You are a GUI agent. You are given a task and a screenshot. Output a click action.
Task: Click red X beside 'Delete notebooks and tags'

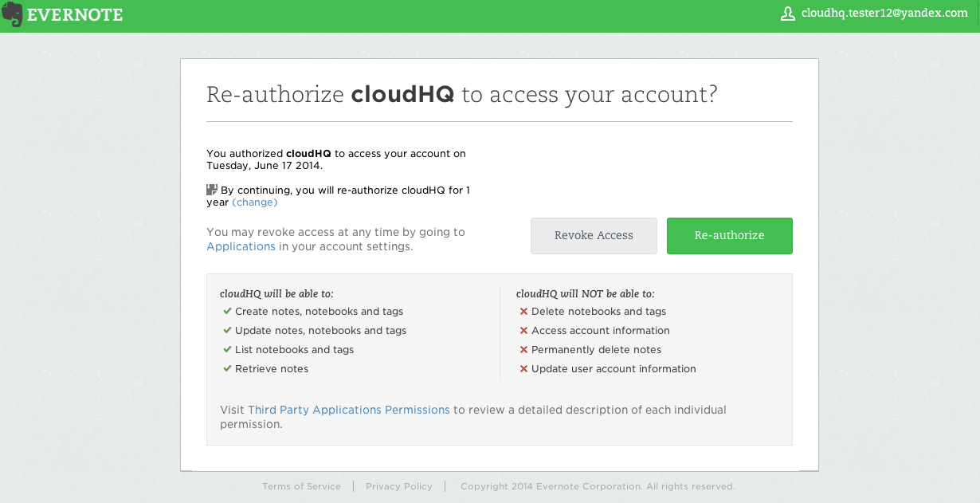point(523,312)
